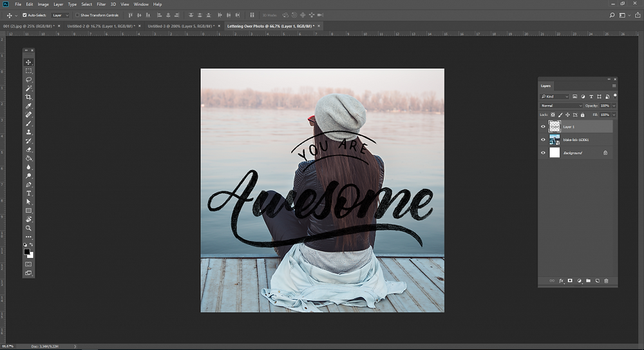Hide the blake-lisk-163061 layer eye
This screenshot has width=644, height=350.
[543, 140]
